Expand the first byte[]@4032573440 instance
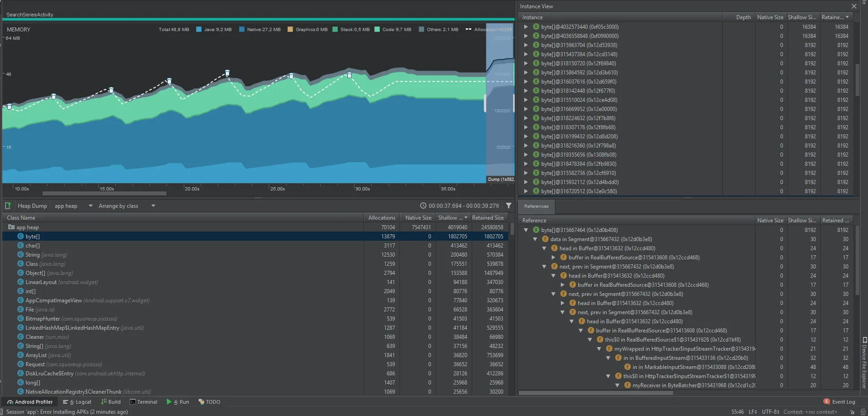 click(x=526, y=27)
